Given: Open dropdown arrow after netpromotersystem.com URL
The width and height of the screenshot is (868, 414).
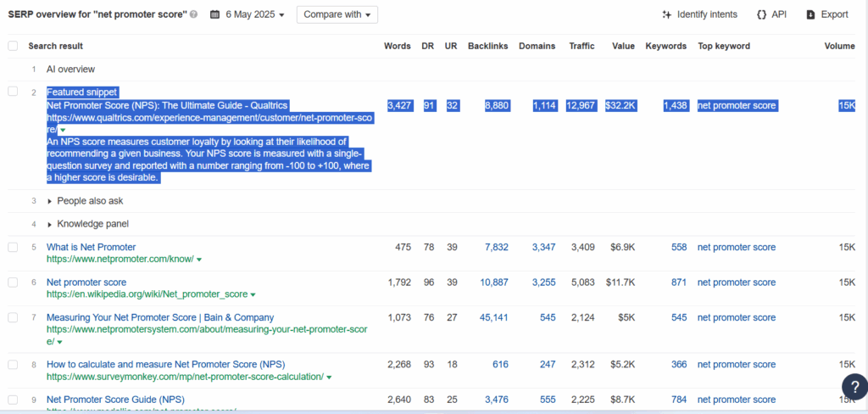Looking at the screenshot, I should click(x=59, y=343).
